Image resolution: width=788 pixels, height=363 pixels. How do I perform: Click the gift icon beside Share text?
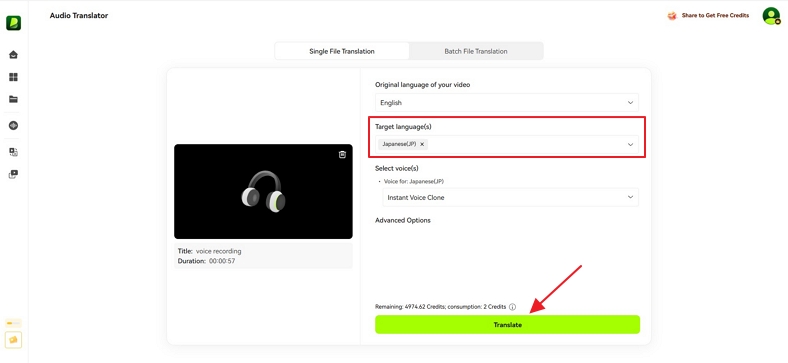tap(672, 16)
